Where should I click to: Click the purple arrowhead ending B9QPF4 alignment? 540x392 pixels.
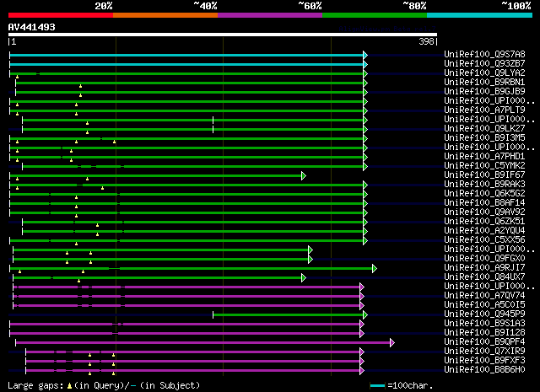point(392,343)
